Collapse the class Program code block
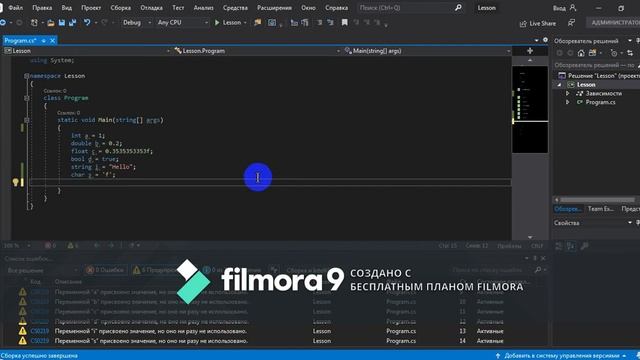This screenshot has height=360, width=640. point(27,98)
